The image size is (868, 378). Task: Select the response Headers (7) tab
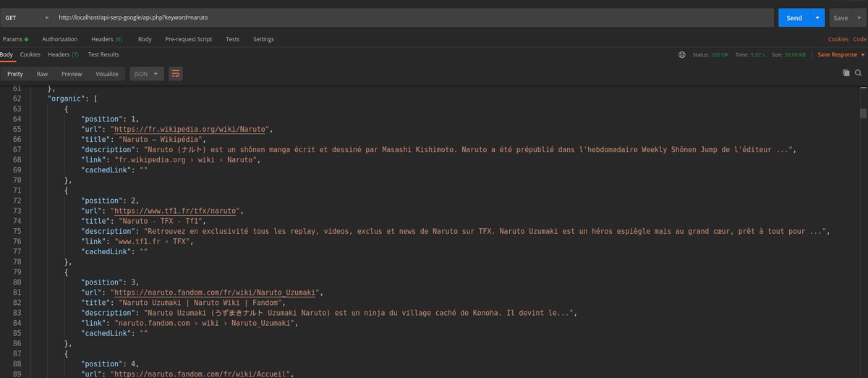click(x=63, y=55)
